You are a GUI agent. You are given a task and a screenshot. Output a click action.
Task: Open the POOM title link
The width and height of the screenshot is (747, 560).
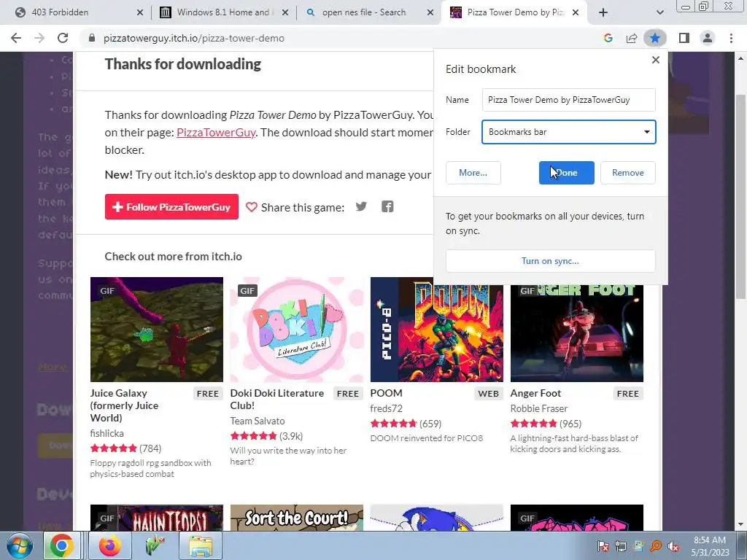[x=387, y=393]
